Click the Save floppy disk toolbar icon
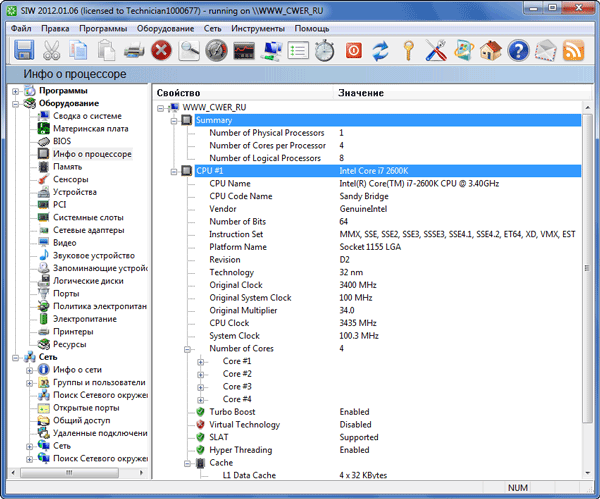The height and width of the screenshot is (499, 600). (24, 50)
